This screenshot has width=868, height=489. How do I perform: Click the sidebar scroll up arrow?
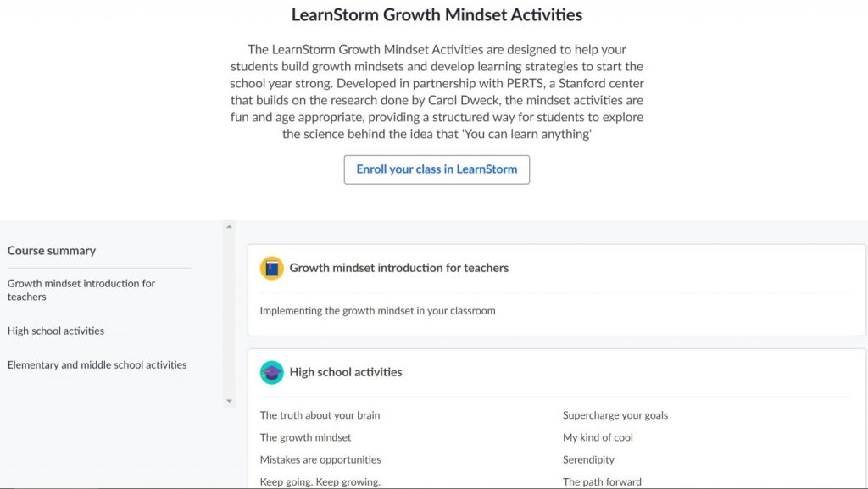[x=229, y=227]
